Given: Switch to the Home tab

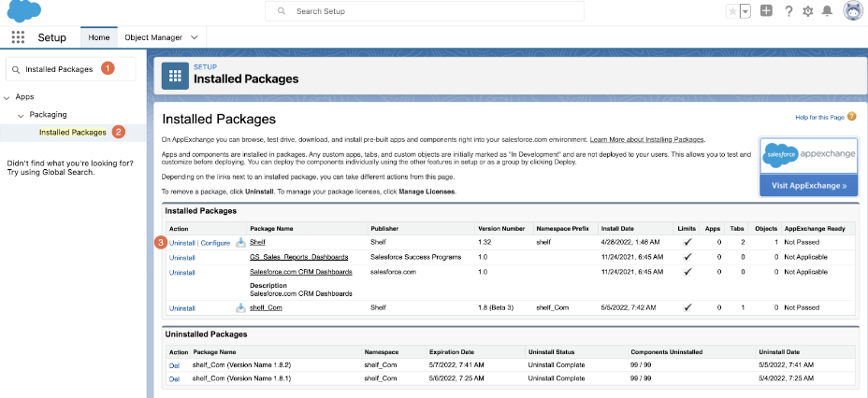Looking at the screenshot, I should click(x=99, y=37).
